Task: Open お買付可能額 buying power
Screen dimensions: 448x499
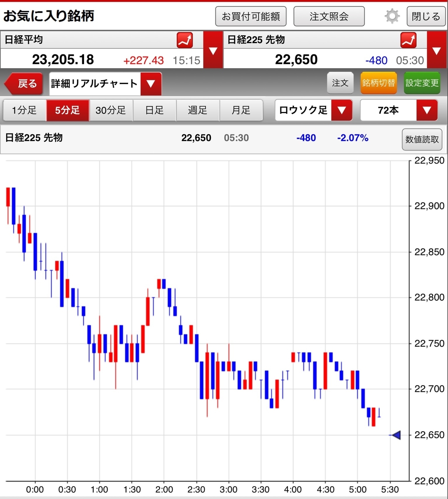Action: point(251,17)
